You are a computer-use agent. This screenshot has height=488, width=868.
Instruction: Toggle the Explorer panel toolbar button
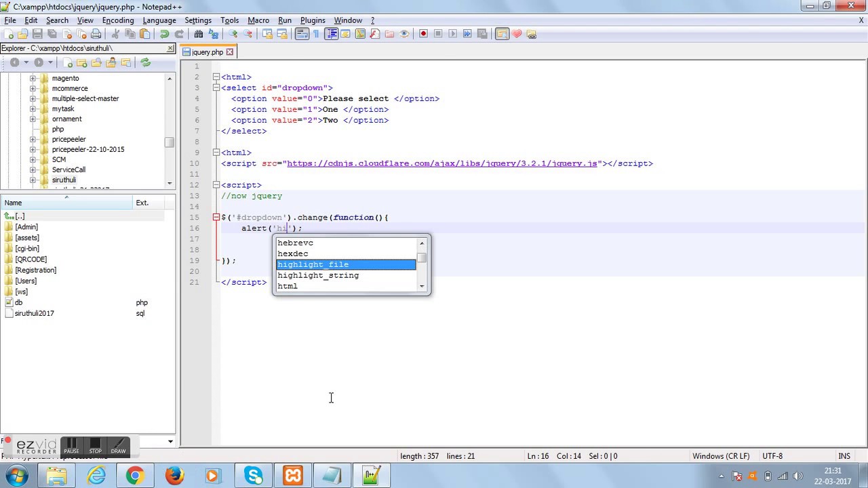(502, 34)
